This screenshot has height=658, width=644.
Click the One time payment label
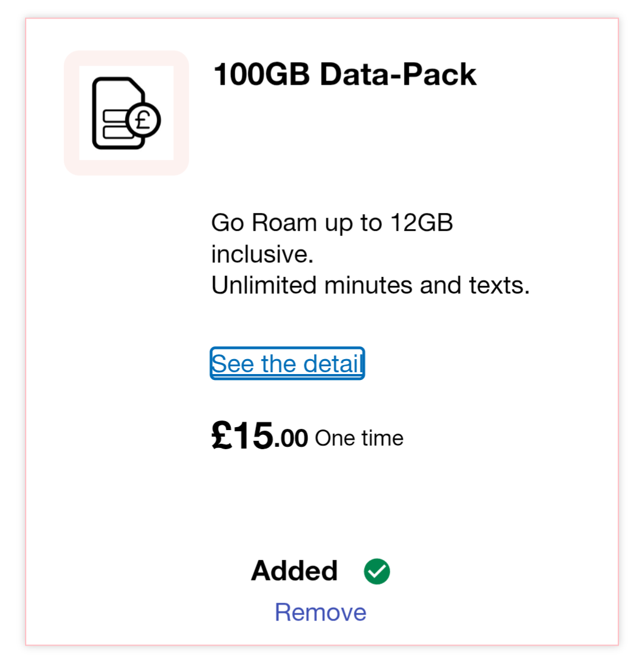pyautogui.click(x=359, y=438)
